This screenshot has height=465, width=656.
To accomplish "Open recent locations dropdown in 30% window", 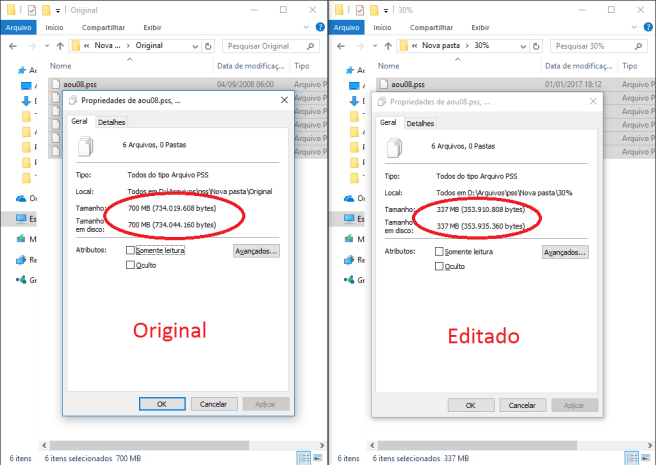I will [375, 46].
